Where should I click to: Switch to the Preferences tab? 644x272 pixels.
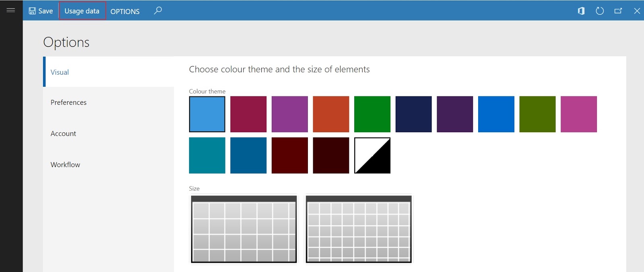coord(109,102)
